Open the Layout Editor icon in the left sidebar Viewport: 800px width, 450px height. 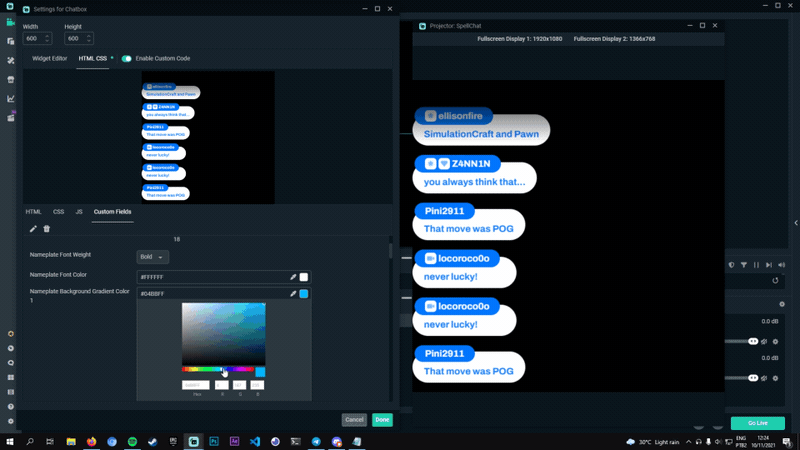(10, 41)
